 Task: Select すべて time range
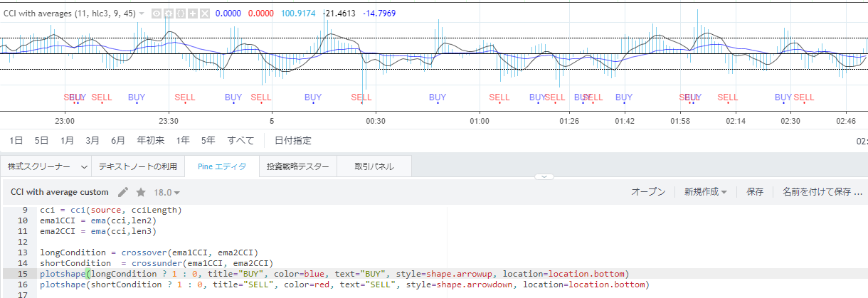pos(240,141)
